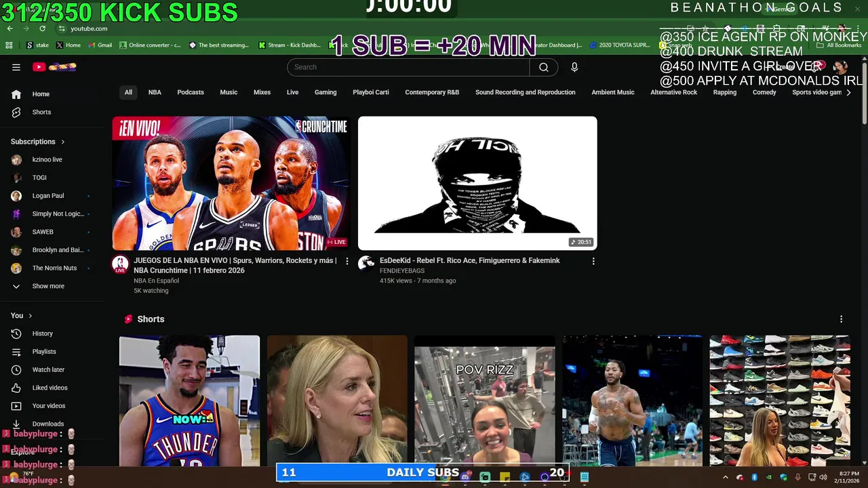Open Downloads in the sidebar
The image size is (868, 488).
[52, 424]
